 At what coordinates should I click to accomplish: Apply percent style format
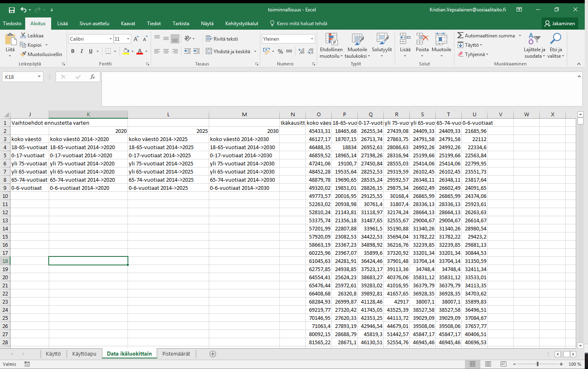point(280,51)
